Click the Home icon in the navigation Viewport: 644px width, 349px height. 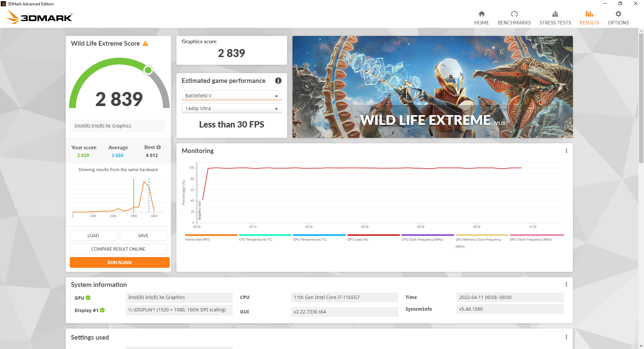[481, 14]
